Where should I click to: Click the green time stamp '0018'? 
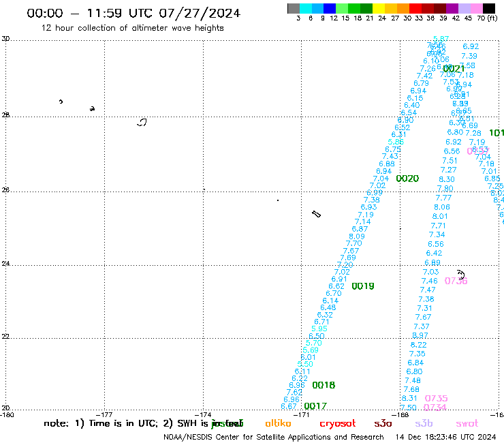point(324,385)
